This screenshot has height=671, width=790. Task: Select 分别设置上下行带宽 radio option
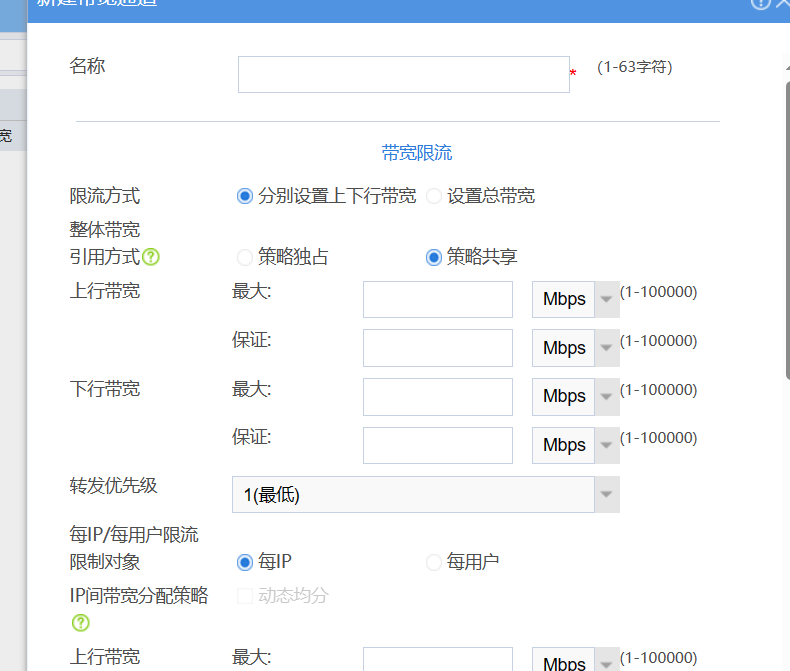pyautogui.click(x=245, y=196)
